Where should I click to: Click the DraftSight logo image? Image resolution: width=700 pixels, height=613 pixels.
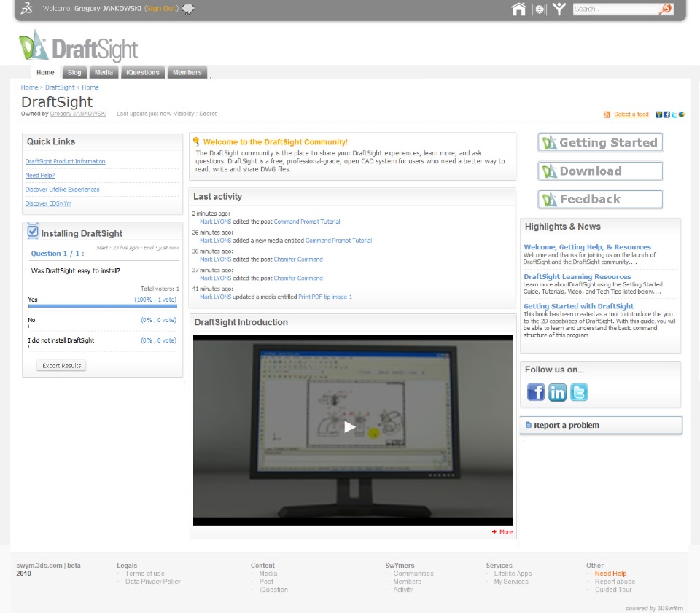[79, 47]
